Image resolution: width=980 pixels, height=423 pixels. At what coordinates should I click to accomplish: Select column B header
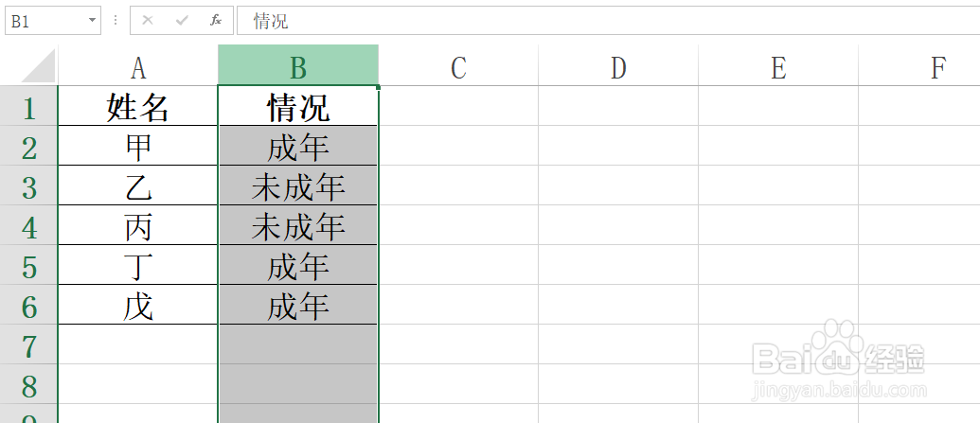(298, 67)
